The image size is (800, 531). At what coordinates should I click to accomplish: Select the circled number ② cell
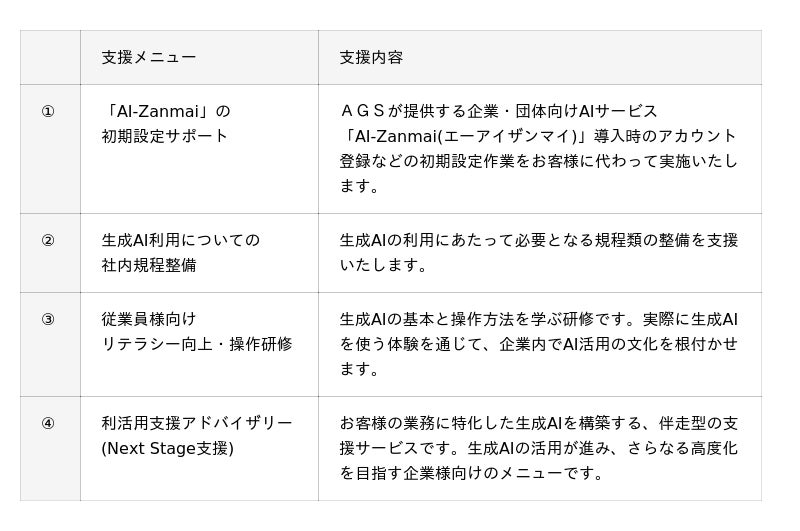pos(48,240)
